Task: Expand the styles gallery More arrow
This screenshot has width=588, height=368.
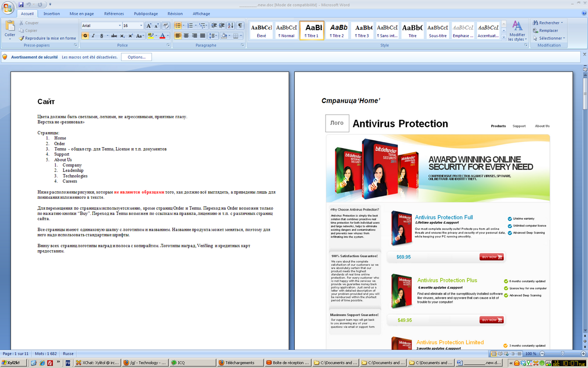Action: [504, 37]
